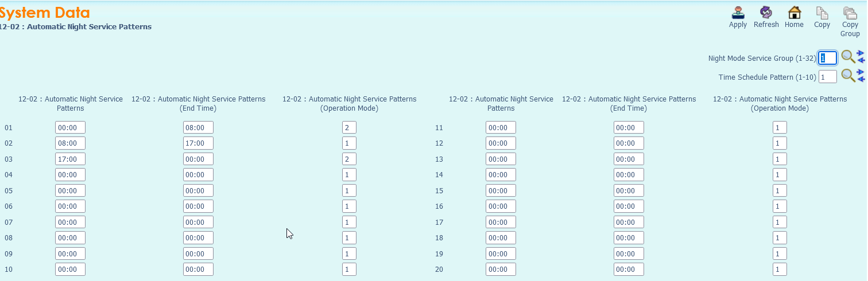Viewport: 868px width, 281px height.
Task: Select row 20 start time field
Action: (x=501, y=269)
